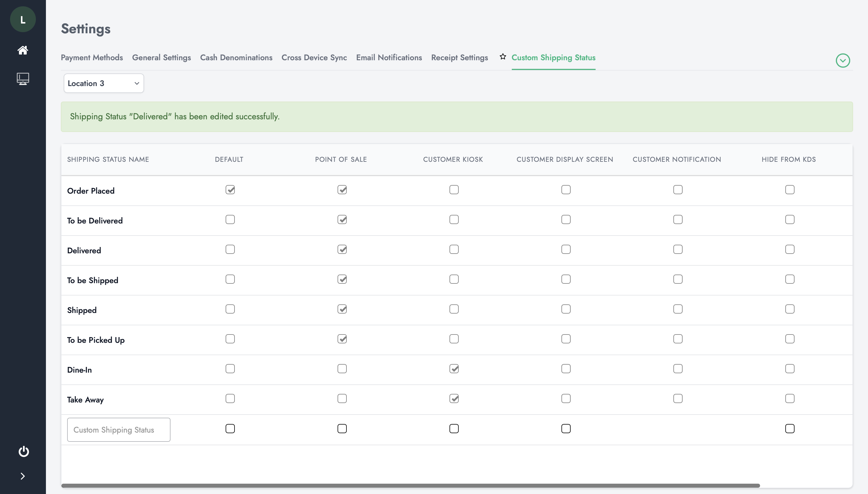
Task: Click the Delivered edited success message
Action: pos(175,116)
